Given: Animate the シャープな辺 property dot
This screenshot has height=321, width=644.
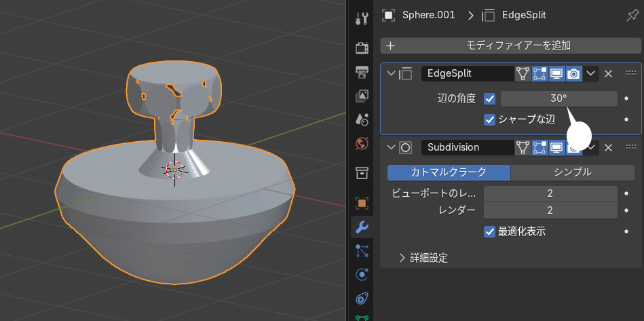Looking at the screenshot, I should point(626,120).
